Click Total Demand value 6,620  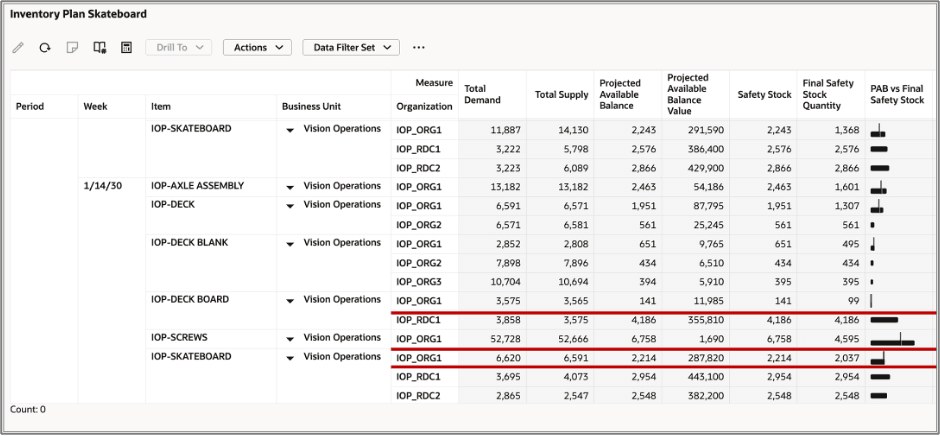(508, 358)
